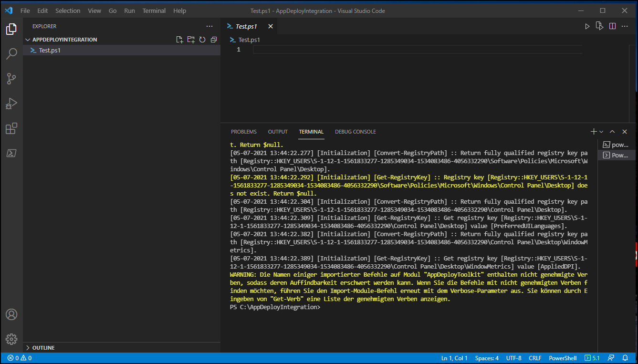This screenshot has width=638, height=364.
Task: Open the Extensions view
Action: (x=11, y=128)
